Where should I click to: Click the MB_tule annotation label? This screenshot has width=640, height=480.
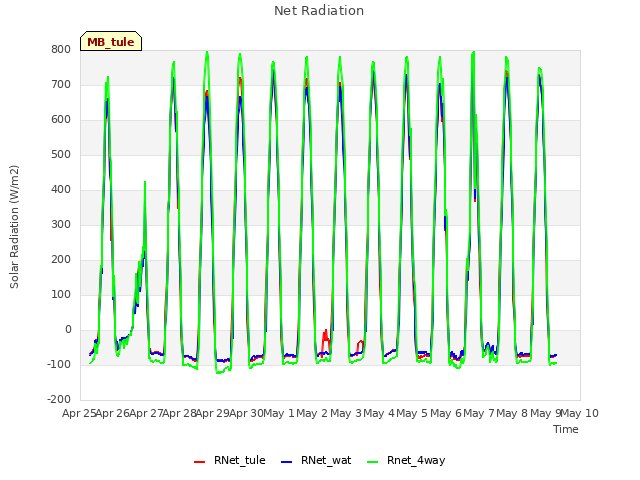[111, 42]
